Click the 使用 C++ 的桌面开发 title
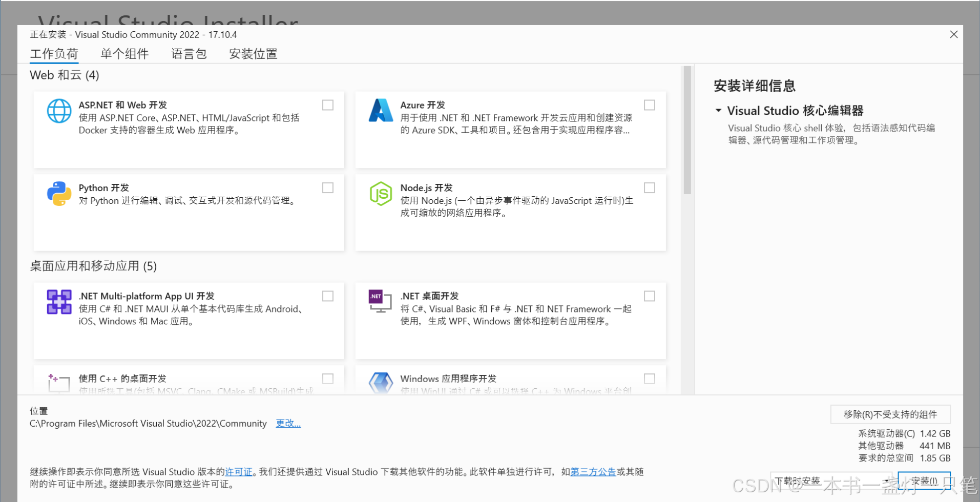Screen dimensions: 980x502 (122, 379)
